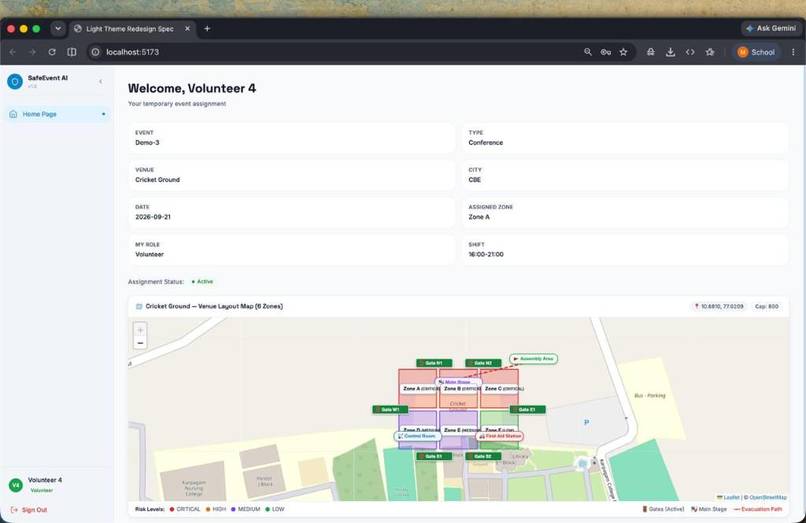Click the Gates (Active) legend entry

(663, 509)
